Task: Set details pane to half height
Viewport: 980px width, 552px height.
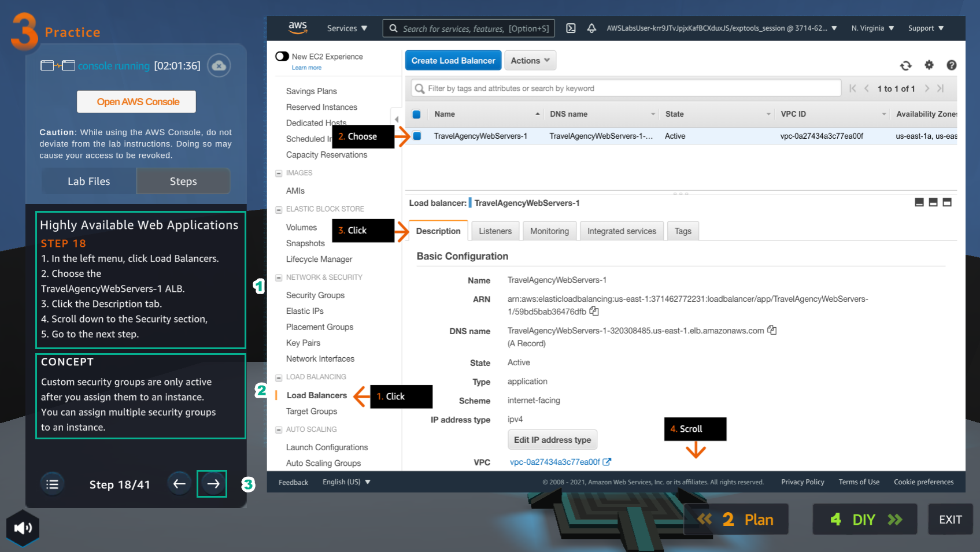Action: [x=933, y=202]
